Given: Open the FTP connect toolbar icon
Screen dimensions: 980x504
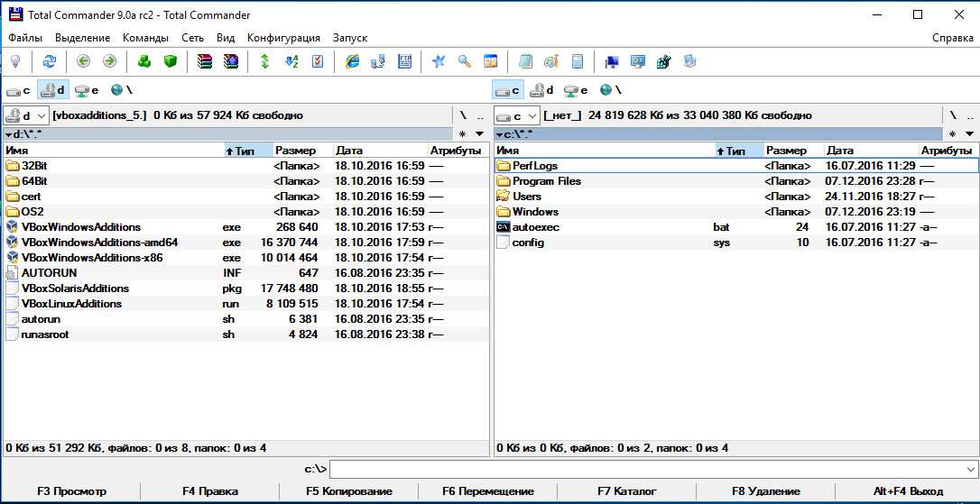Looking at the screenshot, I should [x=406, y=61].
